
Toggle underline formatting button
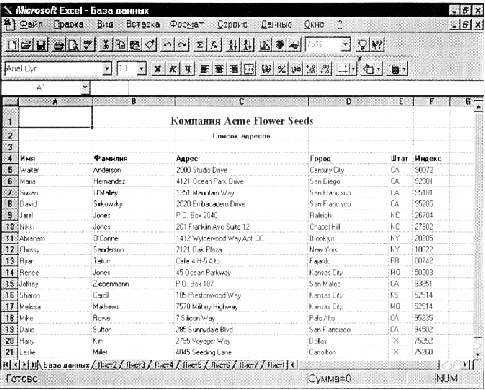[188, 69]
